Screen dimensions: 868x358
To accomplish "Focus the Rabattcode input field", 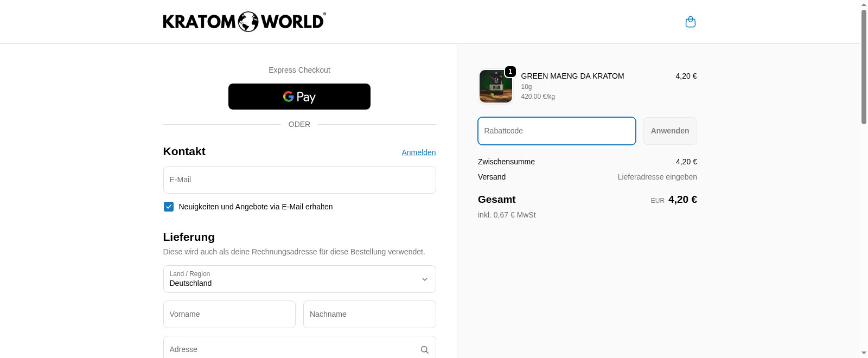I will [557, 131].
